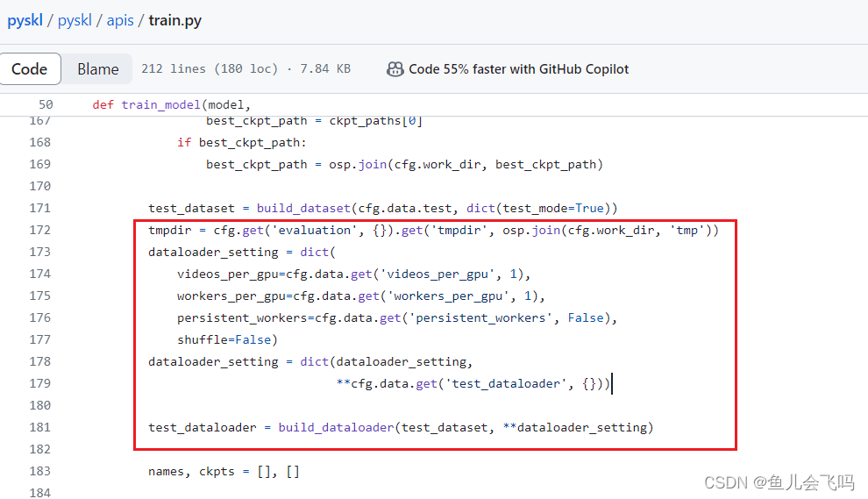
Task: Select line number 169
Action: [39, 165]
